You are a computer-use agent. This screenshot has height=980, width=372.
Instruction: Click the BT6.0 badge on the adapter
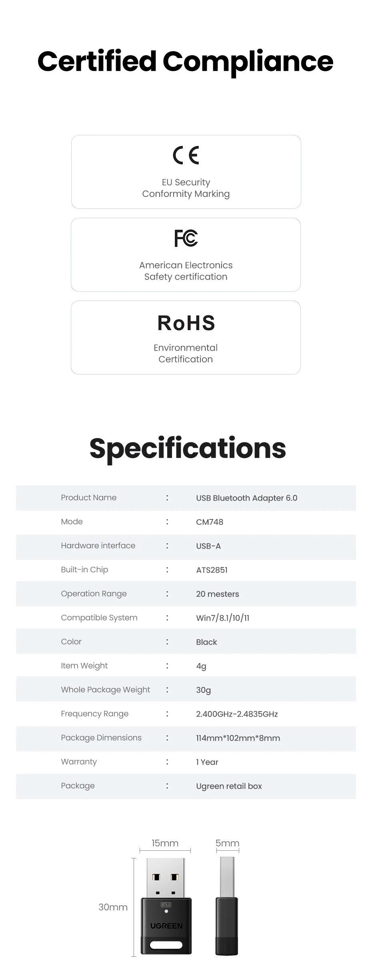pyautogui.click(x=166, y=904)
